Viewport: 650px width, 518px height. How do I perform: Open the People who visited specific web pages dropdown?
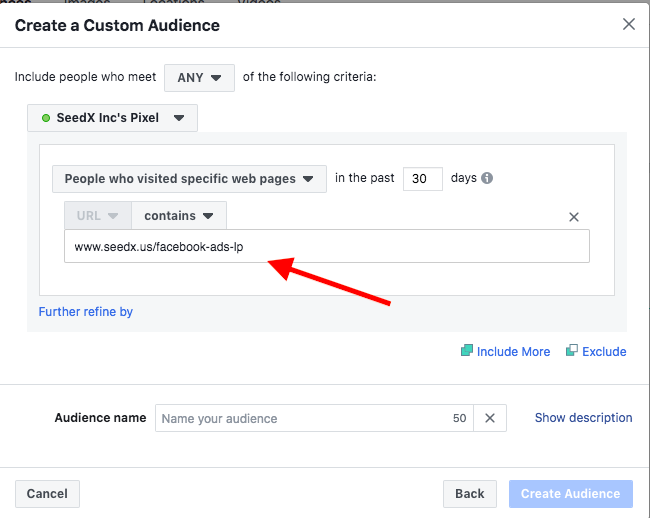189,179
